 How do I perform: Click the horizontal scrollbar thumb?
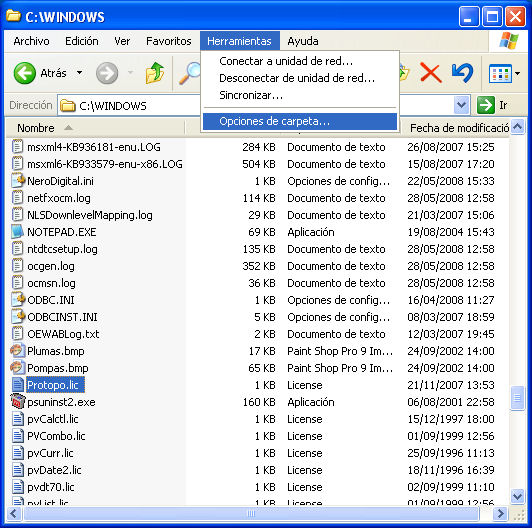click(251, 513)
